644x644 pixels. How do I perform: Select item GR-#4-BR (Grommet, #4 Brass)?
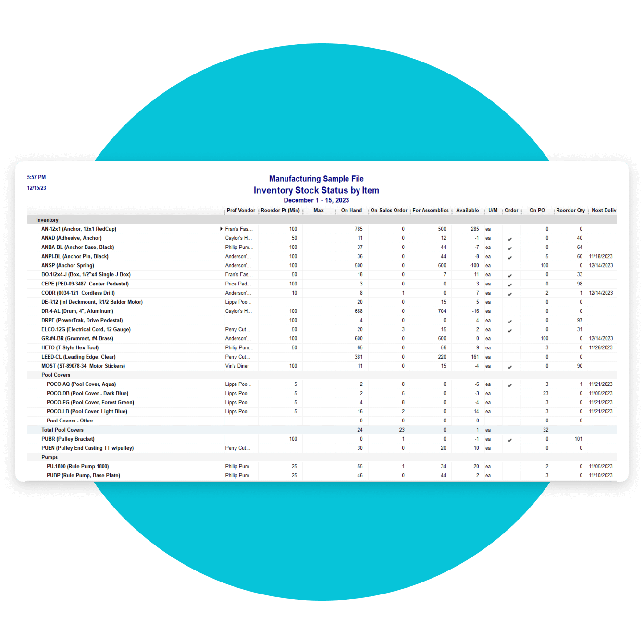pos(77,338)
